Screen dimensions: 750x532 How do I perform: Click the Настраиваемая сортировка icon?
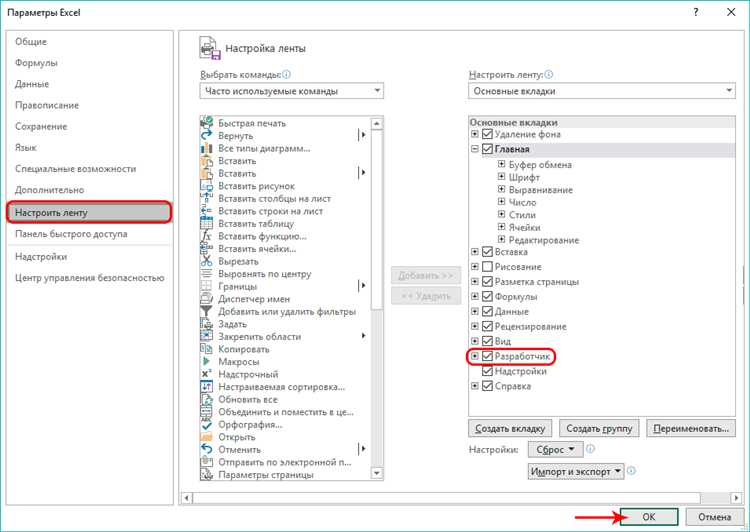(x=207, y=387)
